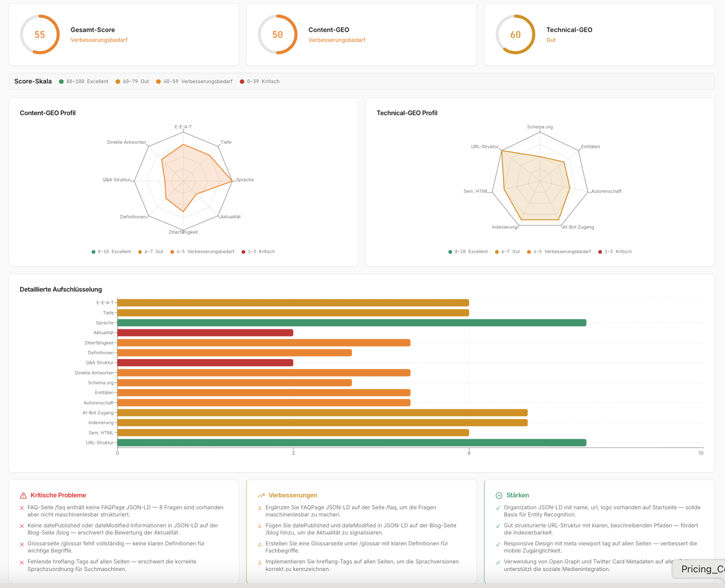Viewport: 725px width, 588px height.
Task: Click the checkmark beside Responsive Design strength
Action: [x=498, y=545]
